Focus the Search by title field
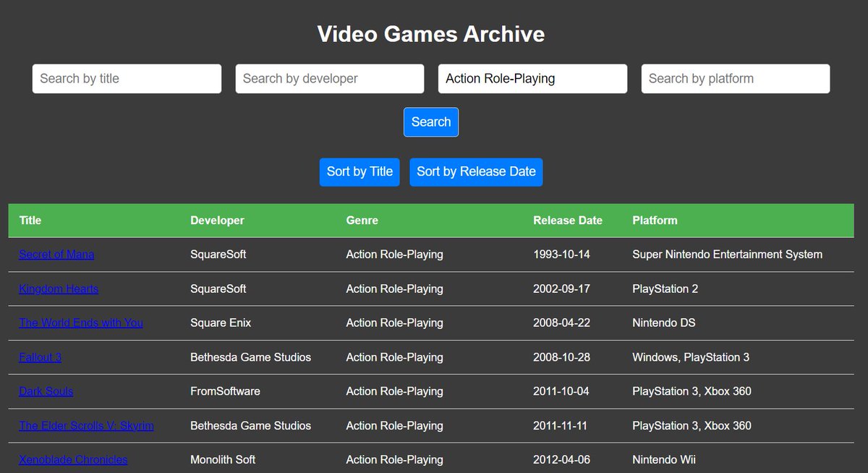 click(127, 79)
